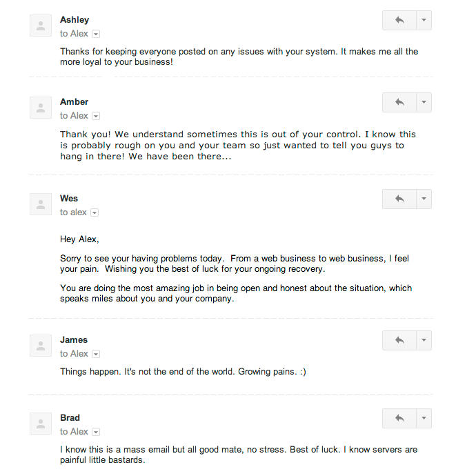The height and width of the screenshot is (476, 476).
Task: Show recipient details under Ashley's name
Action: click(96, 34)
